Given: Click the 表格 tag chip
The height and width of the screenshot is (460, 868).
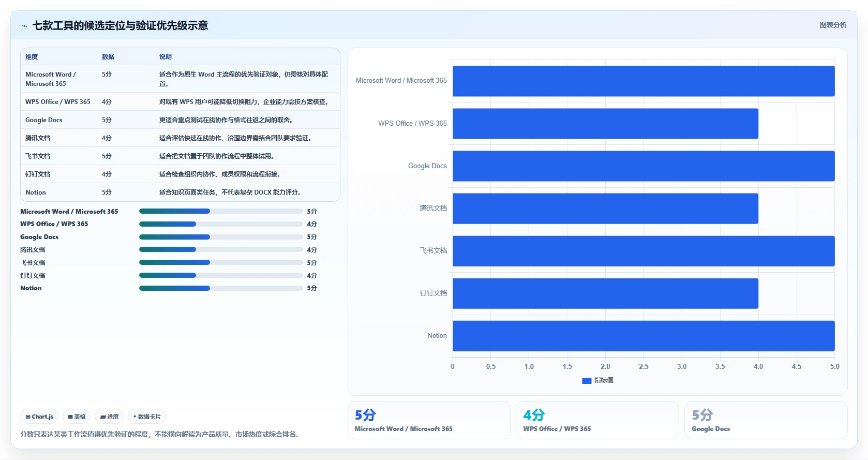Looking at the screenshot, I should tap(77, 417).
